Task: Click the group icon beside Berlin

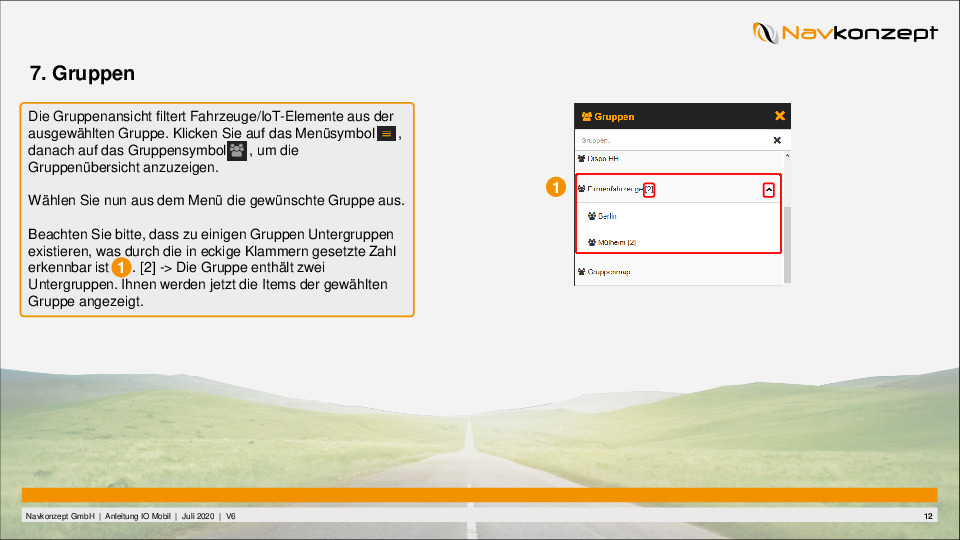Action: (x=591, y=216)
